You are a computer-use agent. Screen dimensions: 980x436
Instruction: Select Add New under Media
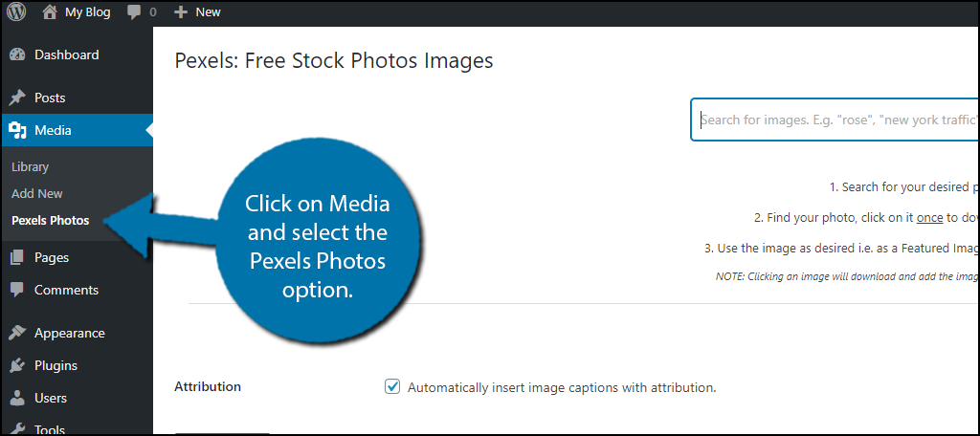pos(37,194)
